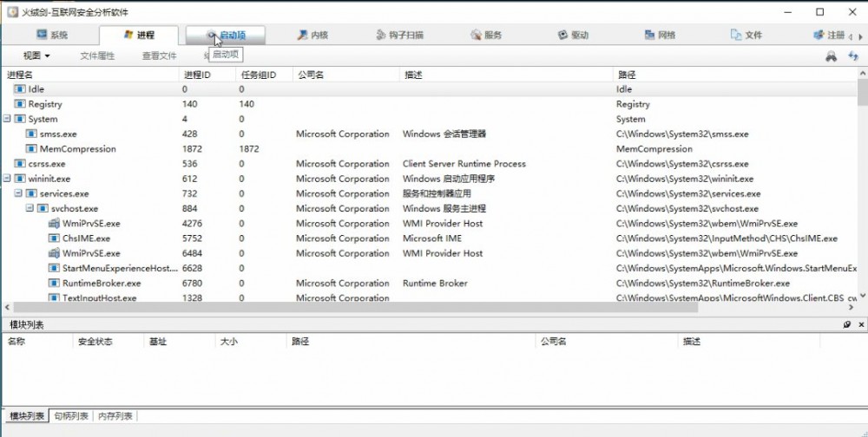
Task: Open the 视图 dropdown menu
Action: 36,55
